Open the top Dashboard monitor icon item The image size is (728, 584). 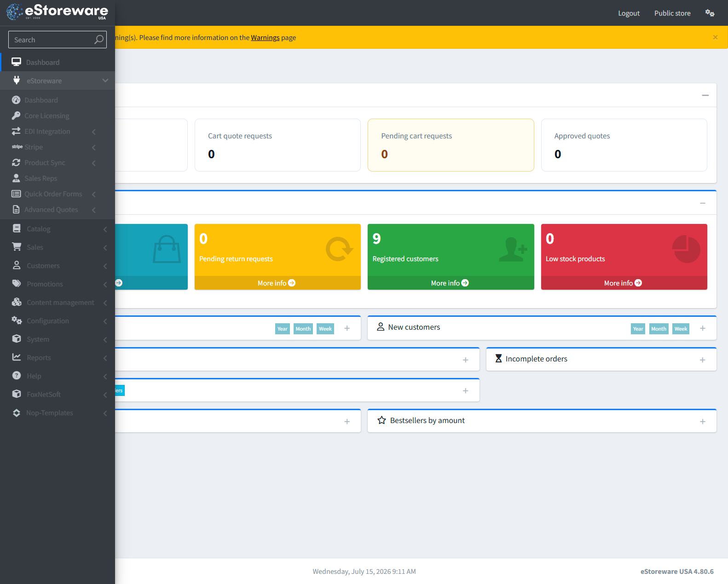click(x=17, y=62)
